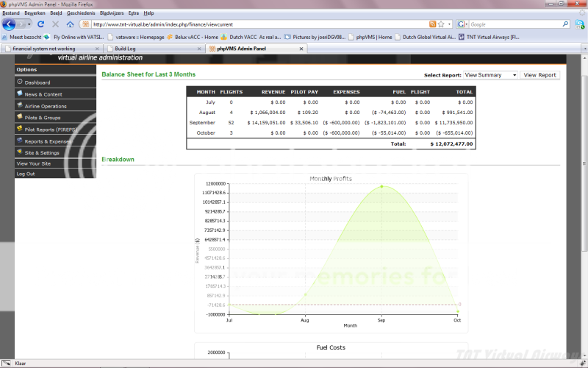Expand the search engine chooser dropdown
This screenshot has height=368, width=588.
(462, 24)
